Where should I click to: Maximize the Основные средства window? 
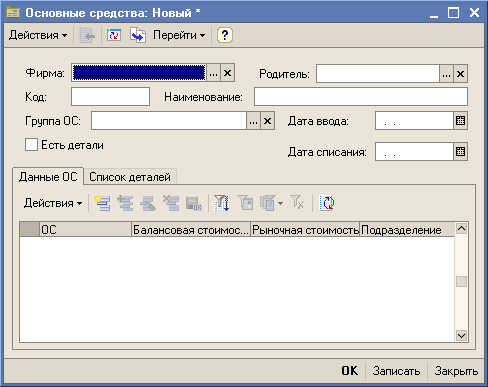[453, 13]
